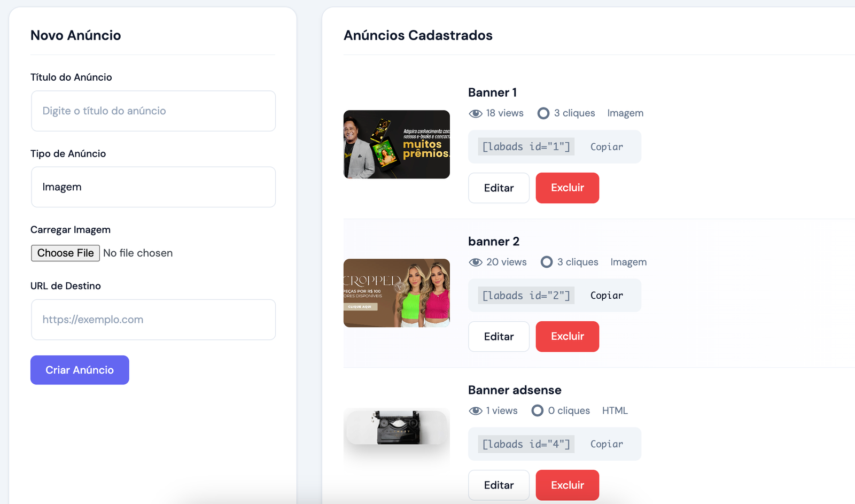855x504 pixels.
Task: Copy the shortcode for Banner adsense
Action: (x=607, y=444)
